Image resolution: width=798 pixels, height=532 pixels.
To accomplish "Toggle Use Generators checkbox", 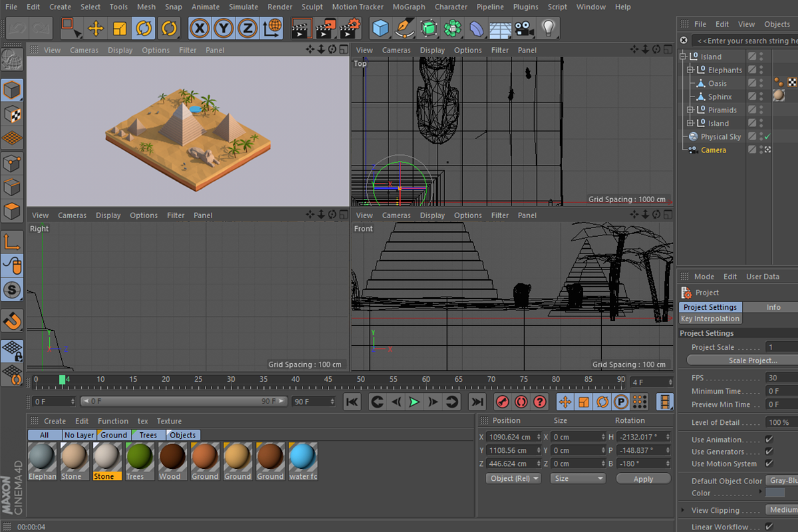I will pyautogui.click(x=769, y=452).
